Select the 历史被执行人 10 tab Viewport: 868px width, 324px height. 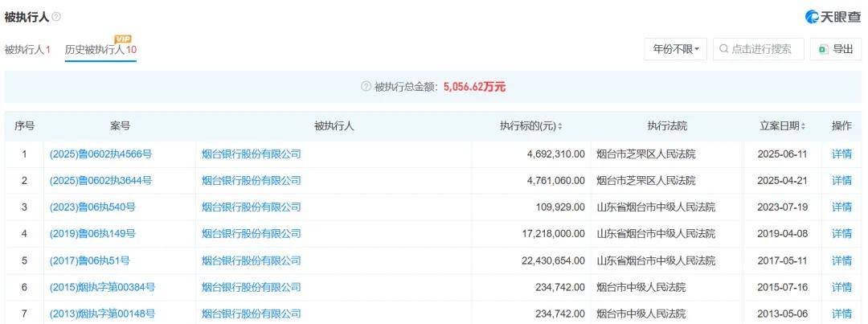[100, 50]
